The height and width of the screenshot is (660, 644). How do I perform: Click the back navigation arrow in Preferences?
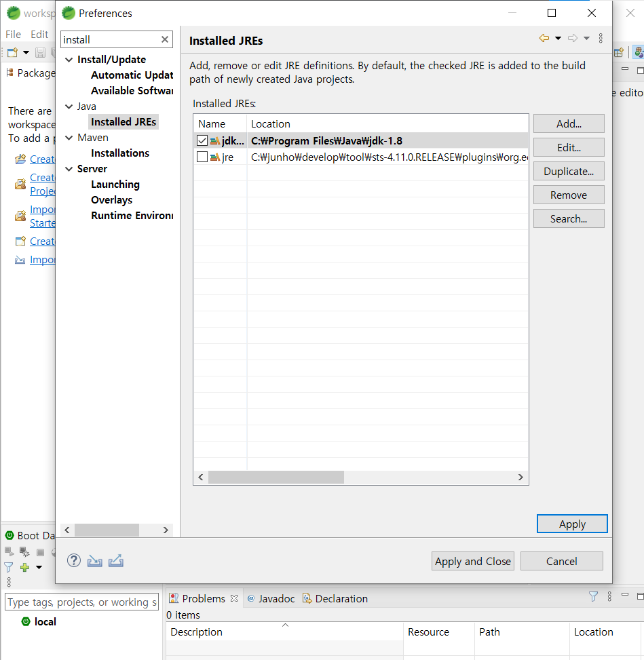pyautogui.click(x=544, y=38)
